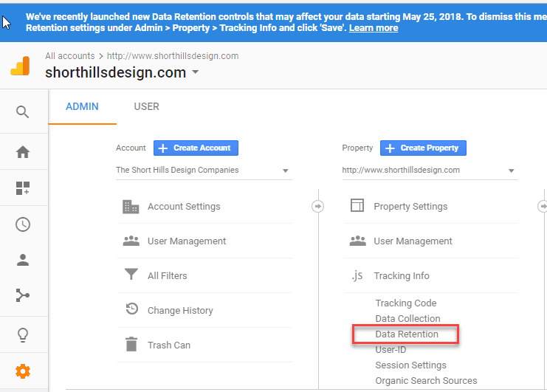Image resolution: width=547 pixels, height=392 pixels.
Task: Collapse the Tracking Info section
Action: click(401, 276)
